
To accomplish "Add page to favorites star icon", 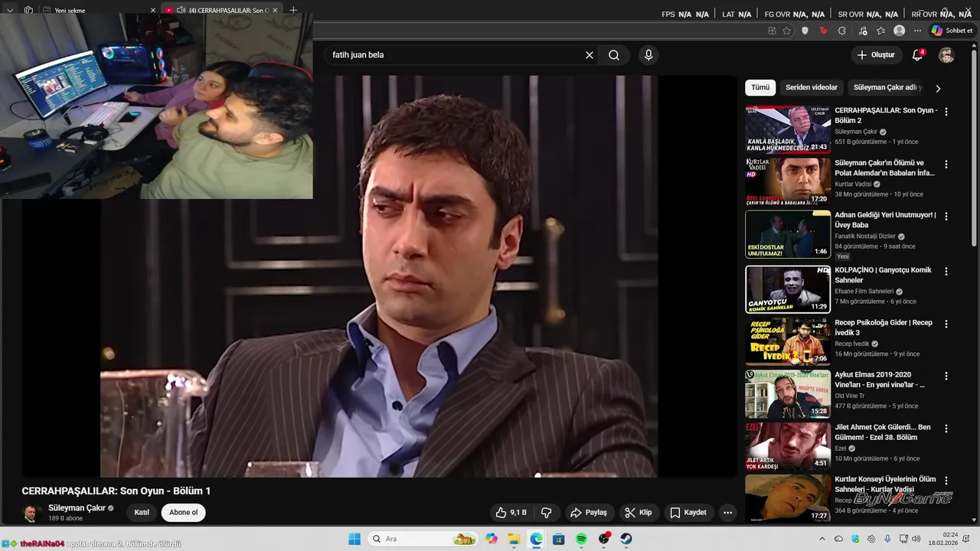I will (x=786, y=31).
